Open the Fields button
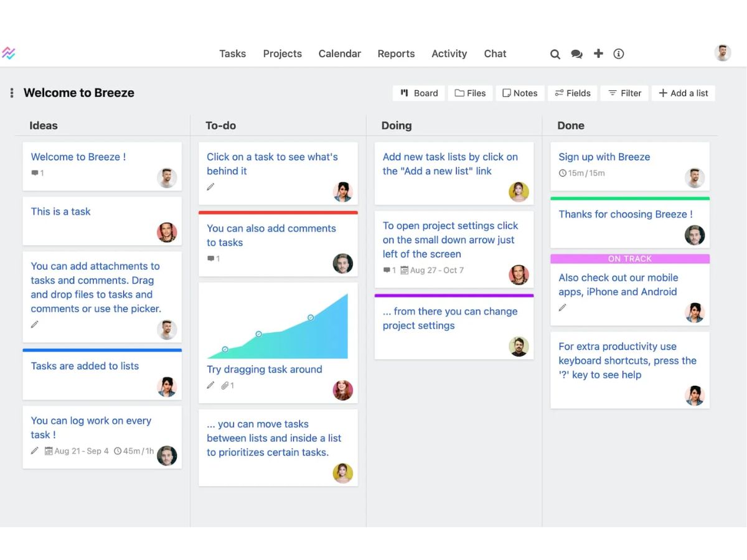Viewport: 747px width, 560px height. pyautogui.click(x=573, y=93)
